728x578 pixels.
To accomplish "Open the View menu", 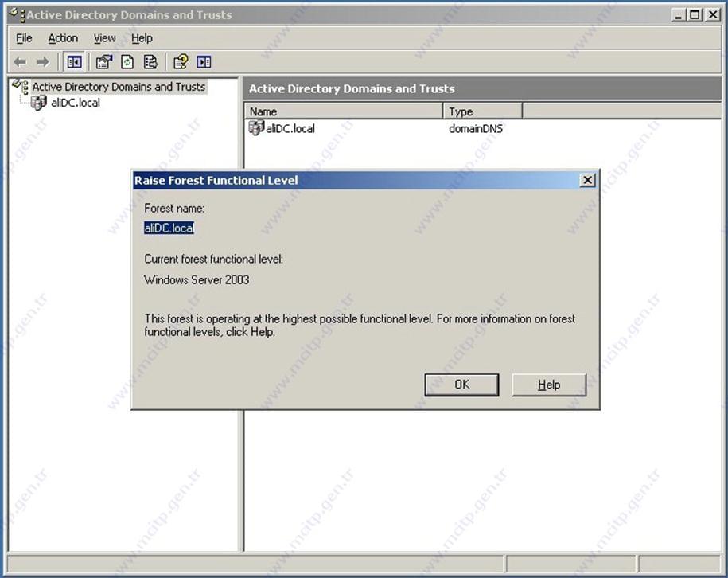I will [x=104, y=38].
